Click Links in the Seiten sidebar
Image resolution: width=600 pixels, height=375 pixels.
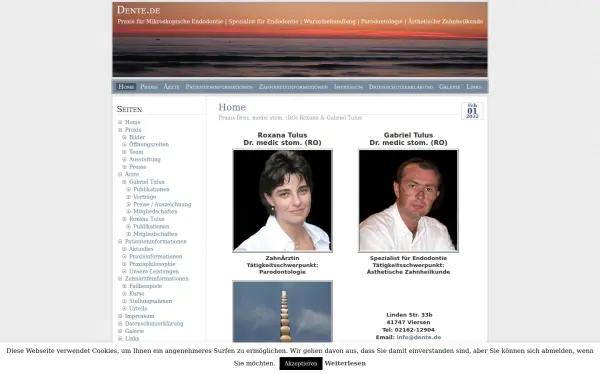[x=132, y=339]
